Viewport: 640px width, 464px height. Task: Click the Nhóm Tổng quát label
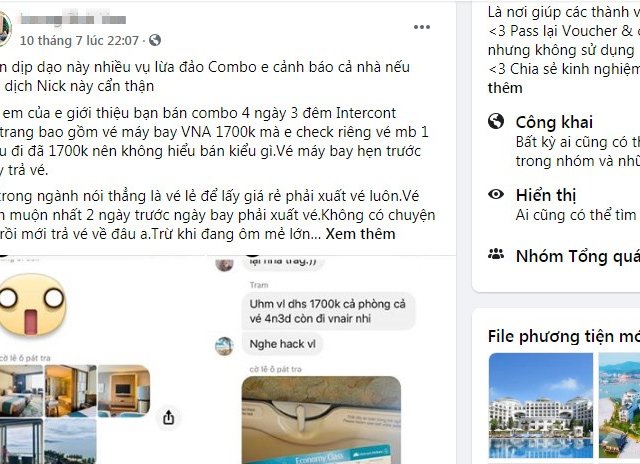pyautogui.click(x=578, y=256)
